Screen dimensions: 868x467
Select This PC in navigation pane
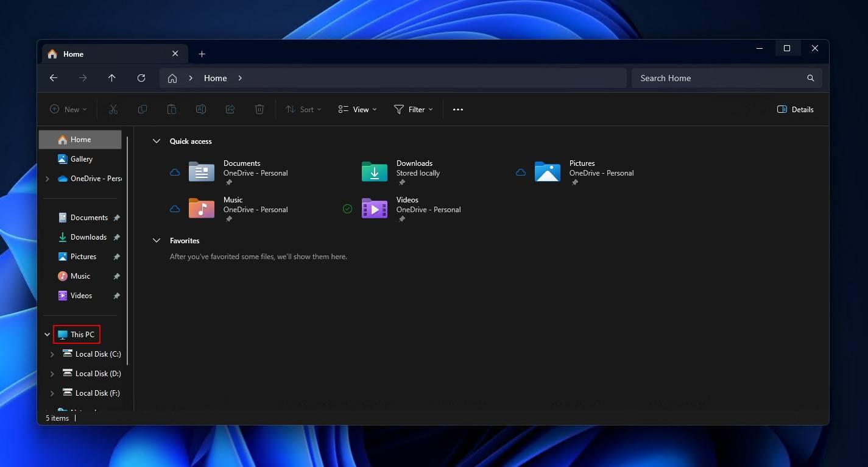point(76,335)
